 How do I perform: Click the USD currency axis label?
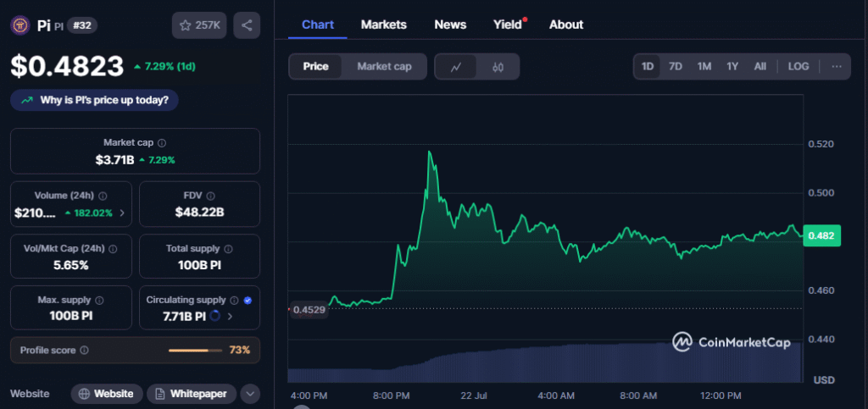click(x=824, y=380)
